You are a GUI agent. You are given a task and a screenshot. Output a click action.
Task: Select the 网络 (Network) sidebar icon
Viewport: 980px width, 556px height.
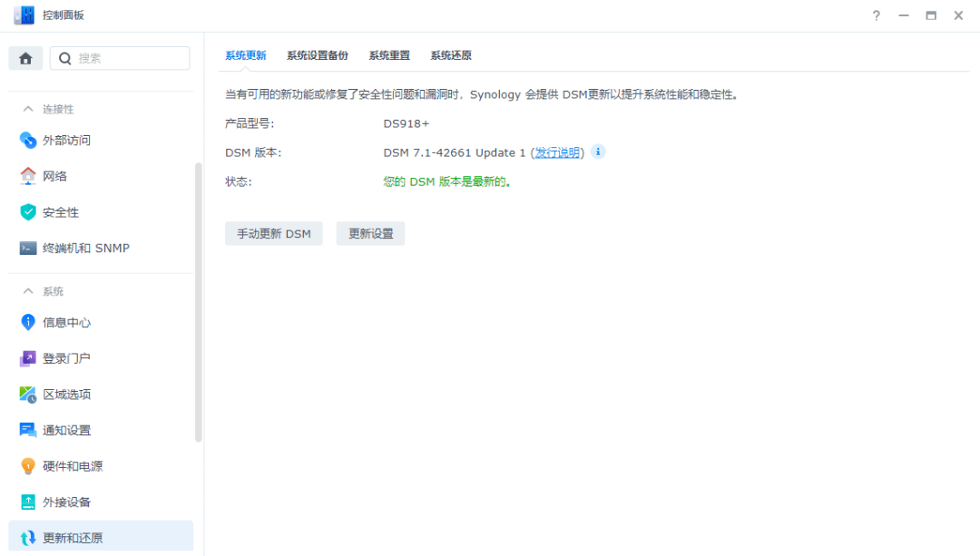[27, 176]
